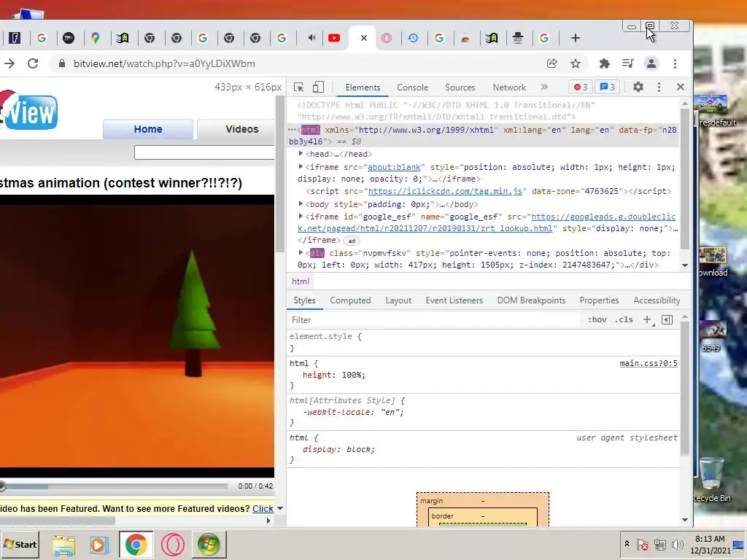This screenshot has width=747, height=560.
Task: Open the iclickcdn tag.min.js link
Action: [x=445, y=191]
